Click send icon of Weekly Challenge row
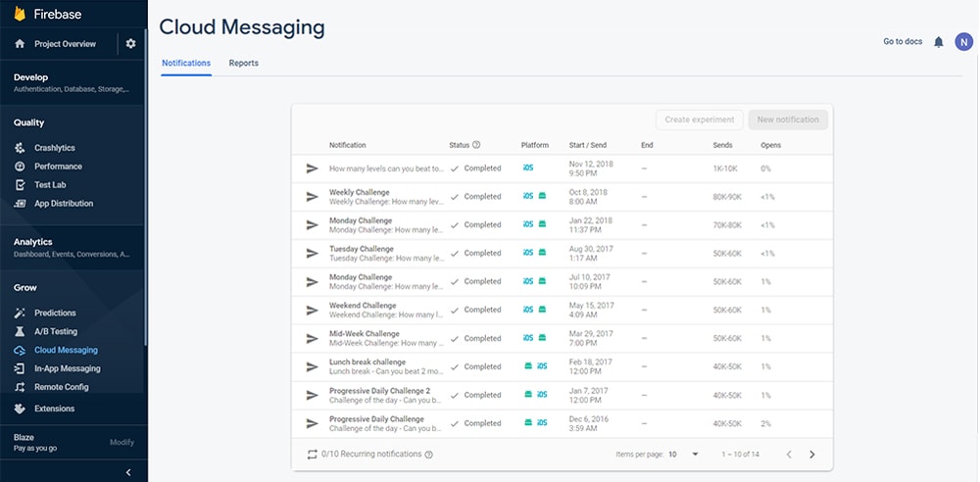Image resolution: width=980 pixels, height=482 pixels. [312, 197]
